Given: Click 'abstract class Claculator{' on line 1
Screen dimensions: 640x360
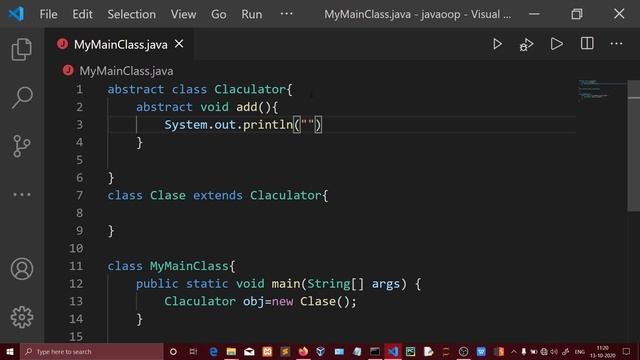Looking at the screenshot, I should click(200, 89).
